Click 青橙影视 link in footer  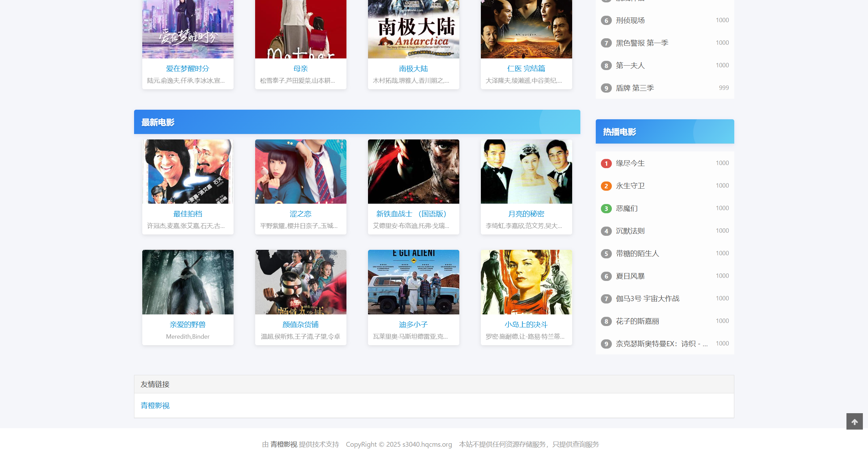(x=284, y=444)
